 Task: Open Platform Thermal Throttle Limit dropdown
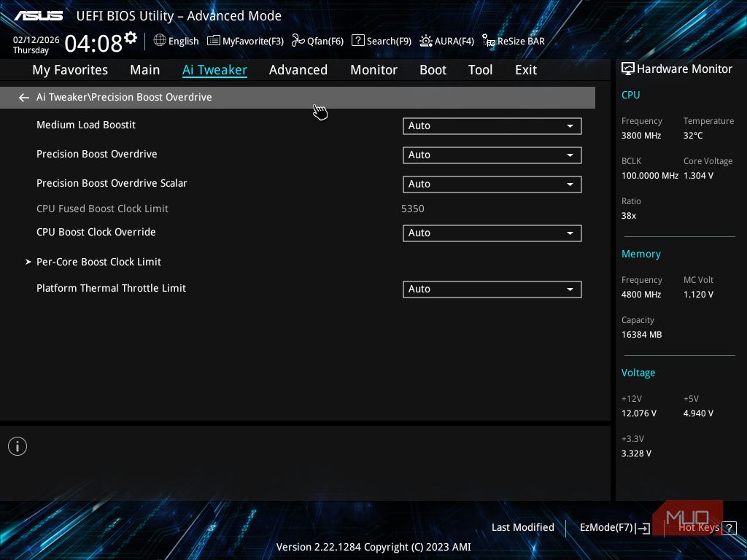coord(492,289)
